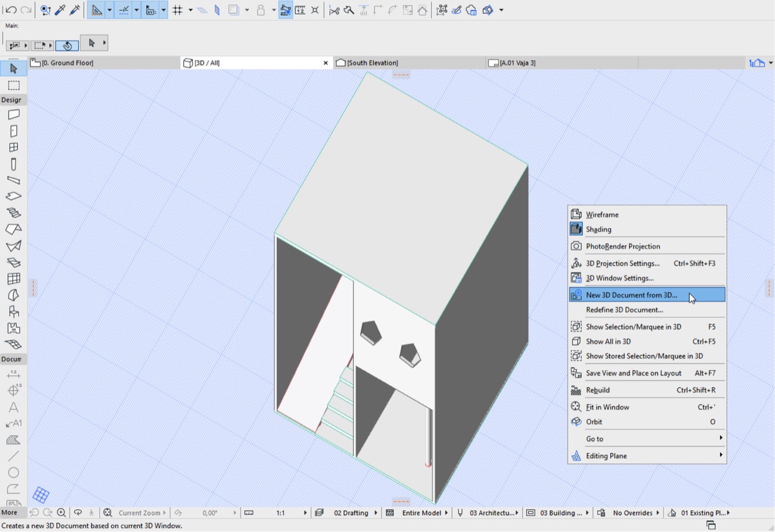Select the Circle tool

pyautogui.click(x=13, y=473)
